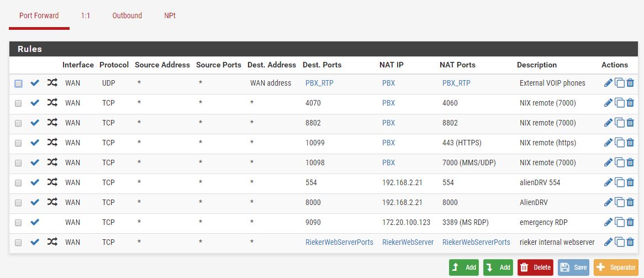Image resolution: width=644 pixels, height=278 pixels.
Task: Go to the NPt tab
Action: (170, 15)
